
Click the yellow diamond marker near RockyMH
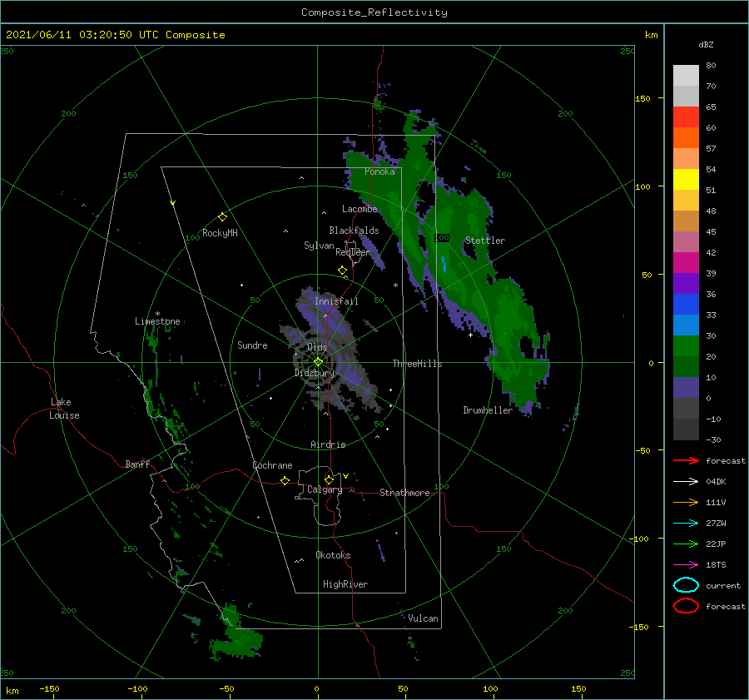click(x=222, y=217)
